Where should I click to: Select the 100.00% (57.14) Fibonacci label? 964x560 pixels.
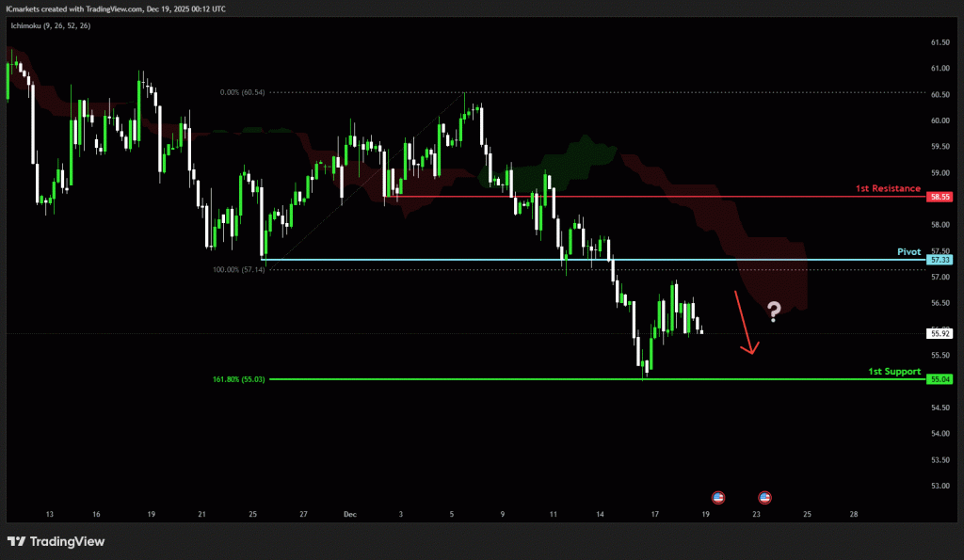238,269
